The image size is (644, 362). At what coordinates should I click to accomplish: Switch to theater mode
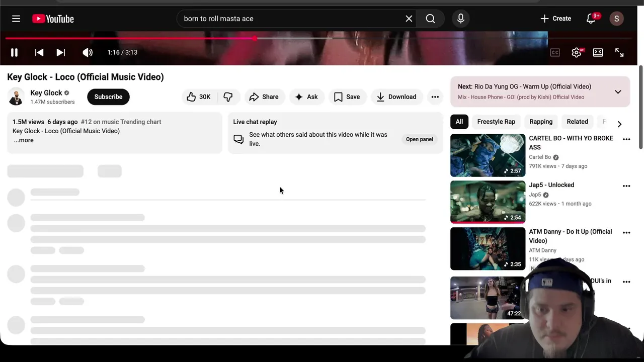coord(598,52)
